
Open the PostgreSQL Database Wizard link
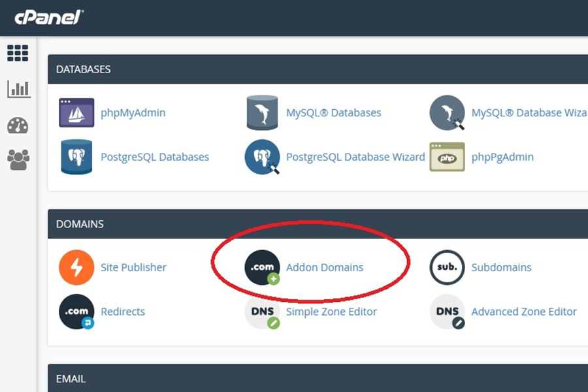coord(355,157)
